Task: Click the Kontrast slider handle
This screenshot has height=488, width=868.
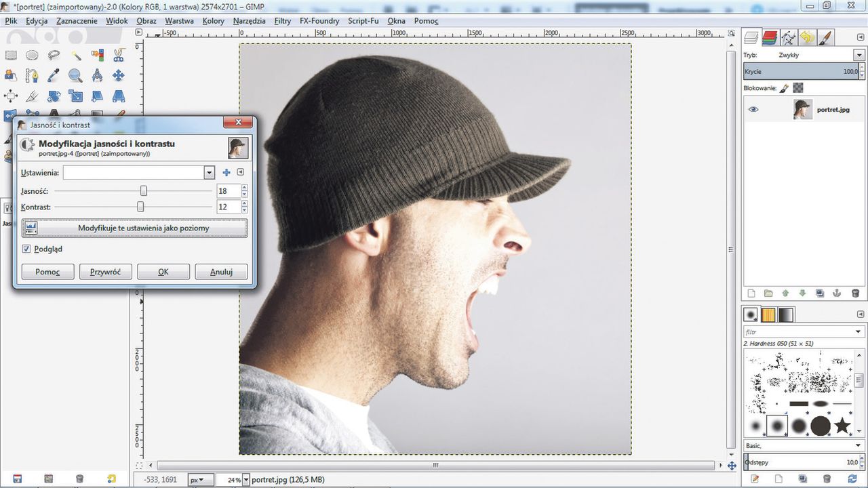Action: coord(141,207)
